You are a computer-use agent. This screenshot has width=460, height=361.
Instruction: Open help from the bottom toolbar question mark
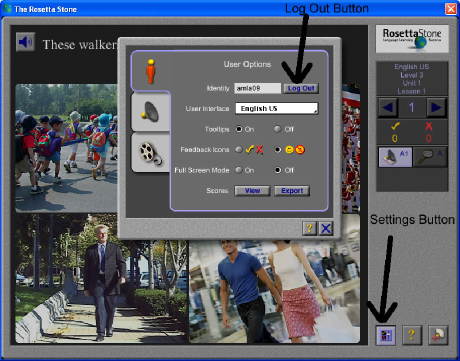point(412,335)
